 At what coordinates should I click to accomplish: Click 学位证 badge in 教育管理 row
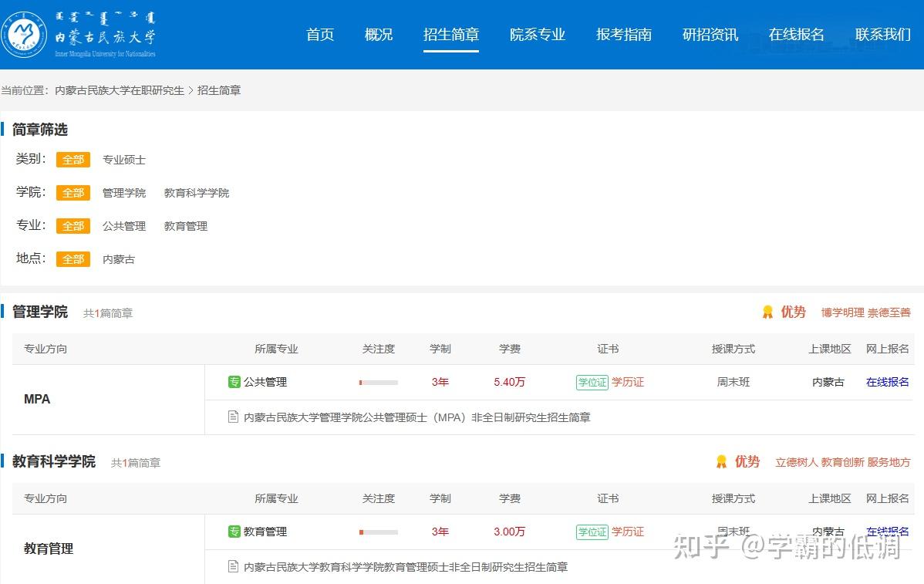(x=592, y=532)
